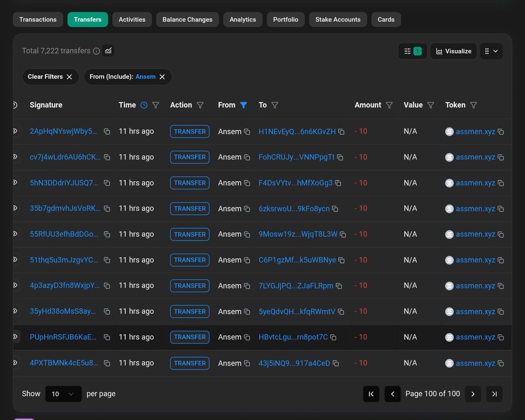Copy recipient address F4DsVYtv...hMfXoGg3
The height and width of the screenshot is (420, 525).
click(x=338, y=183)
